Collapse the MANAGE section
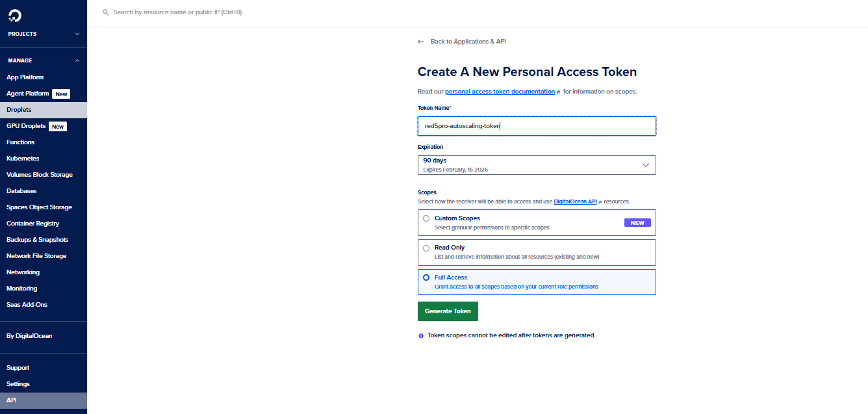This screenshot has height=414, width=868. (x=77, y=60)
